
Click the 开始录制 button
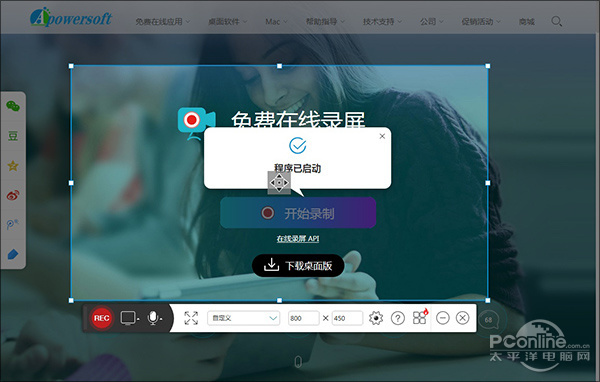coord(298,213)
